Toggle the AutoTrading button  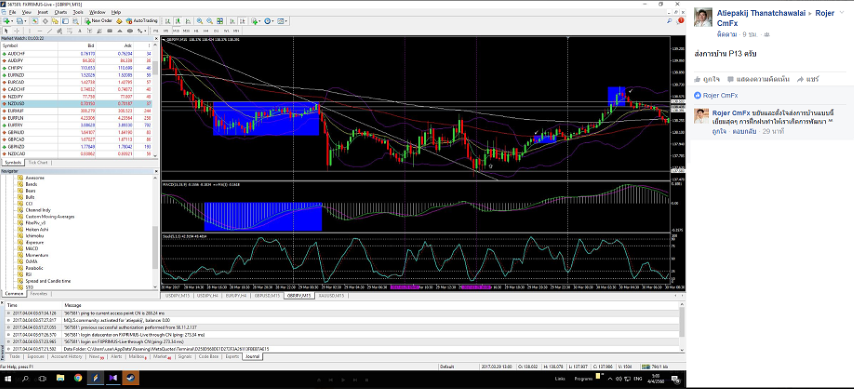pyautogui.click(x=142, y=21)
